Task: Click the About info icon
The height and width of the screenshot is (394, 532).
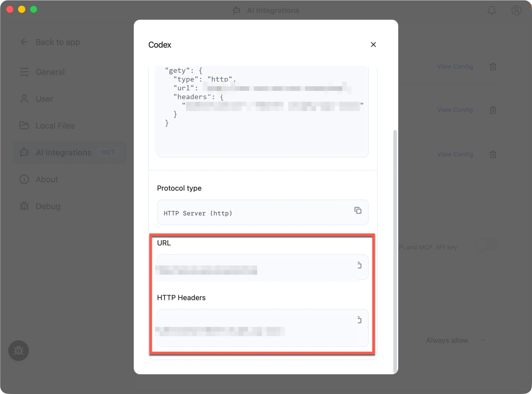Action: tap(24, 179)
